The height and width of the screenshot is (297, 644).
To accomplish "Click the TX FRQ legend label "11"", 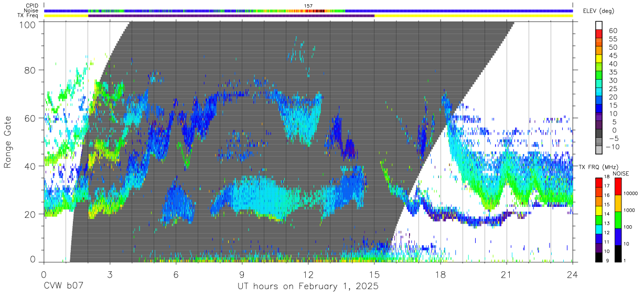I will 606,242.
